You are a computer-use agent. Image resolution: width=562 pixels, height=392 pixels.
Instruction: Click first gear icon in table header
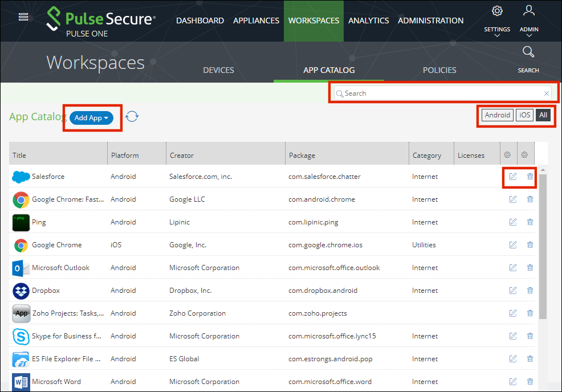tap(507, 155)
